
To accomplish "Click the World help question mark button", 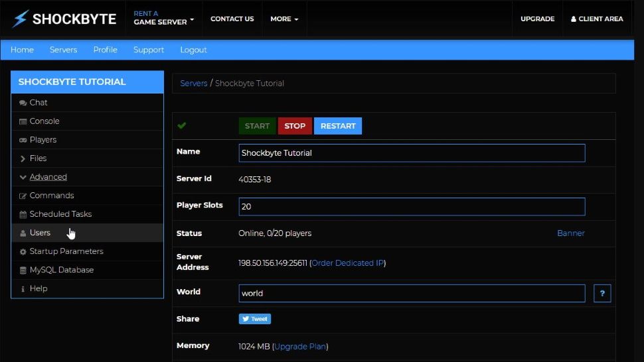I will point(602,293).
